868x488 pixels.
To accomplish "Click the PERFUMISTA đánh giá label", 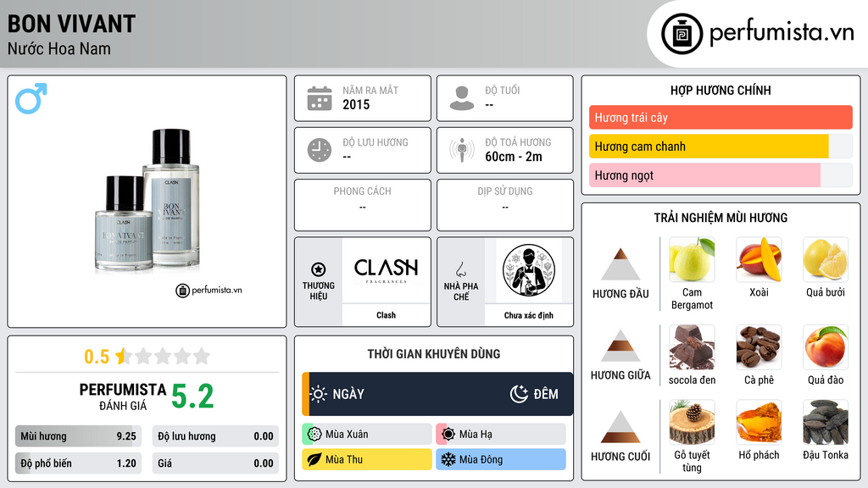I will click(x=123, y=396).
